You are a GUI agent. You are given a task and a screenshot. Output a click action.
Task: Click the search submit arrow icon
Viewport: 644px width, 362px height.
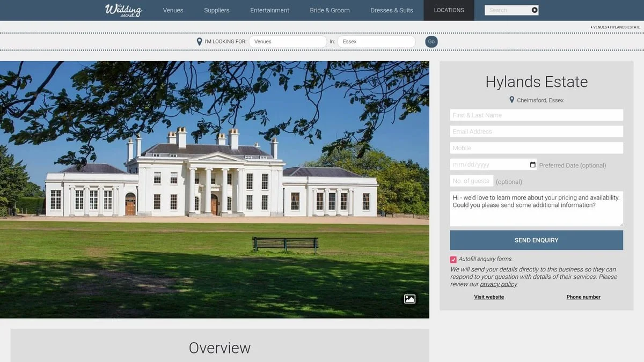535,10
